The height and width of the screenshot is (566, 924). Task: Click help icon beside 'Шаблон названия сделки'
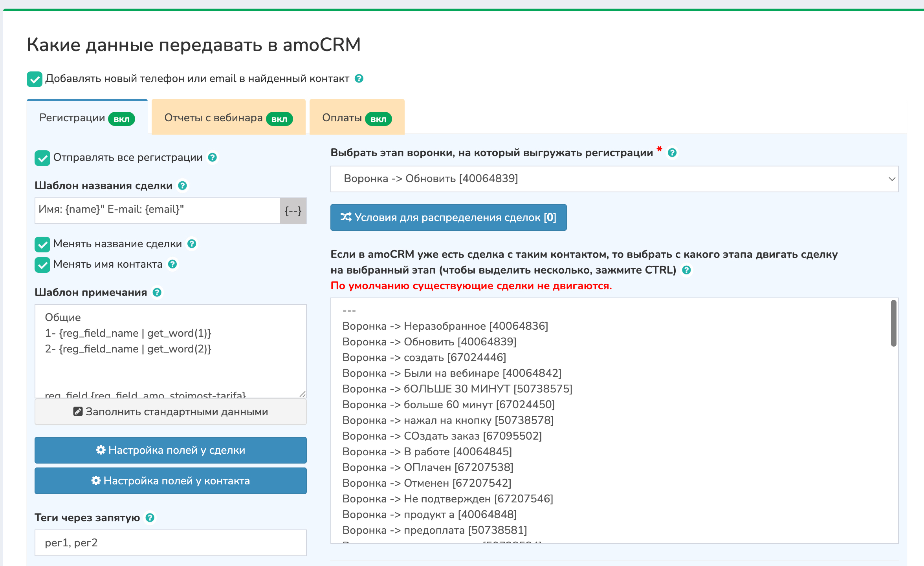tap(182, 186)
